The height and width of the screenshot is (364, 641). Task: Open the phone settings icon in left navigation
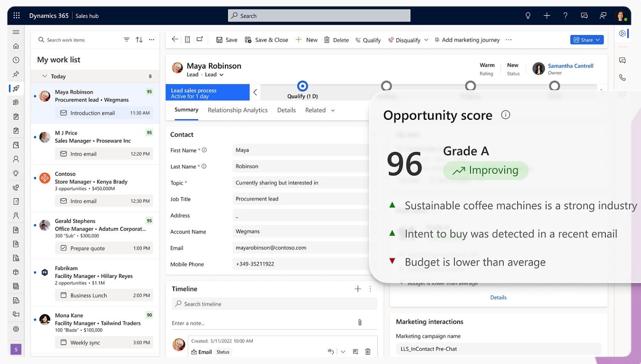point(16,187)
